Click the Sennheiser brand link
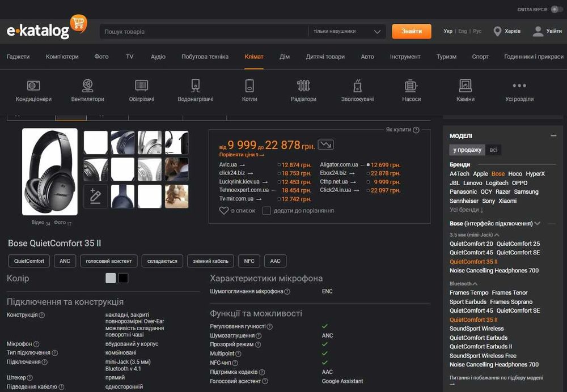This screenshot has height=392, width=567. click(x=464, y=201)
